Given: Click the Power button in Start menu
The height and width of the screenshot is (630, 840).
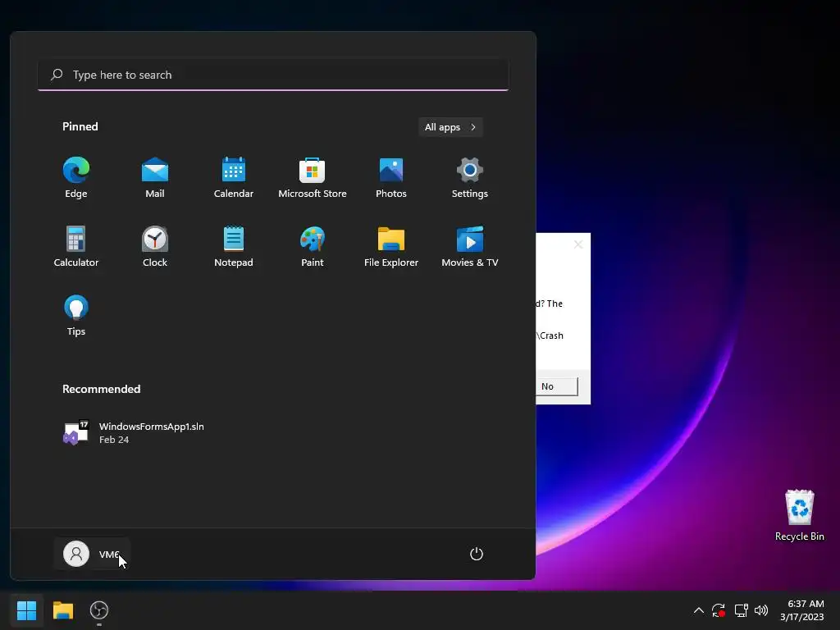Looking at the screenshot, I should pyautogui.click(x=477, y=554).
